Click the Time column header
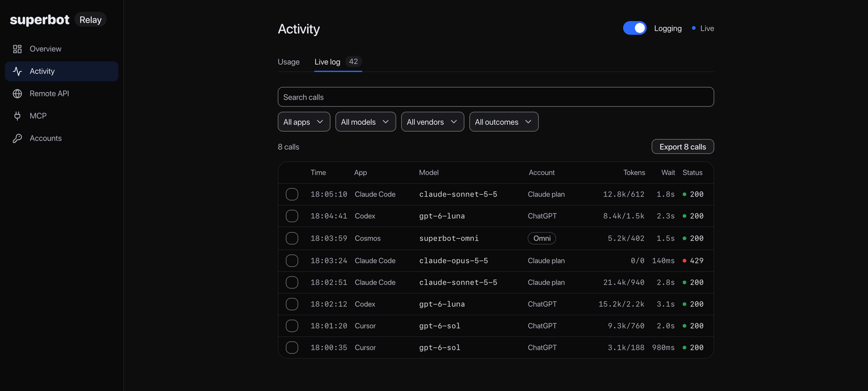868x391 pixels. tap(318, 173)
